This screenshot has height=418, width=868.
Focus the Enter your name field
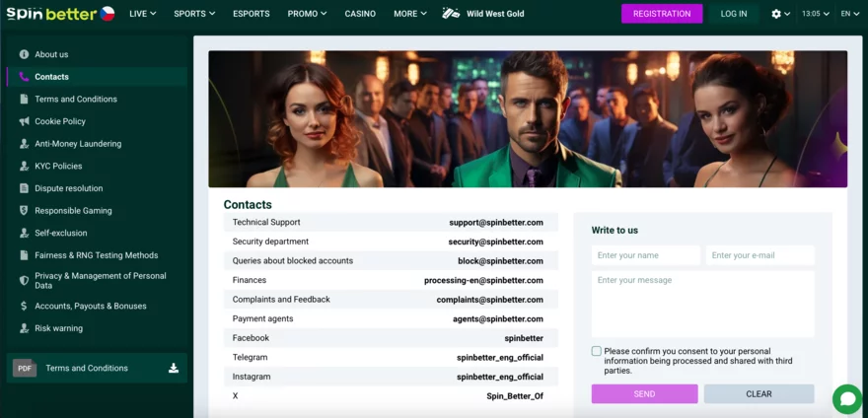coord(646,255)
